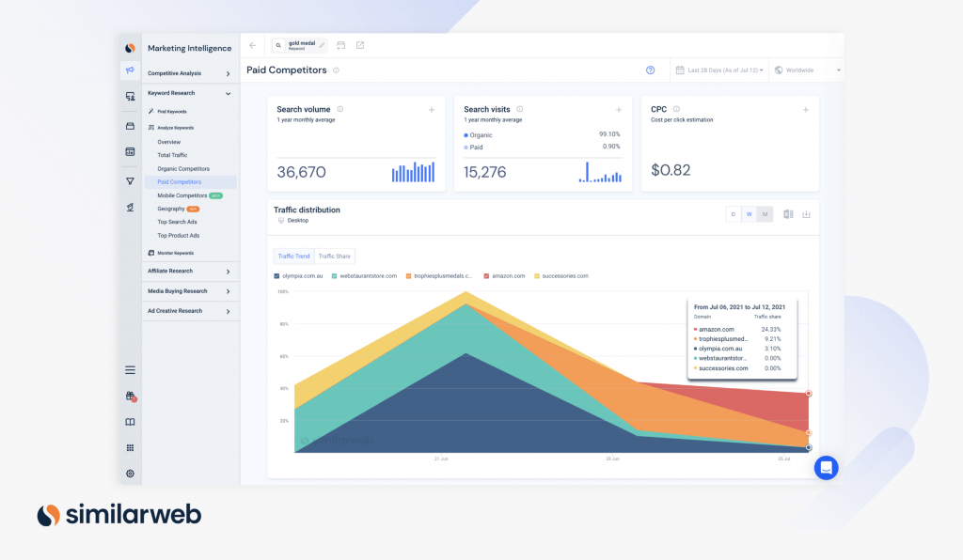Select the D daily granularity button
Screen dimensions: 963x560
(x=733, y=214)
